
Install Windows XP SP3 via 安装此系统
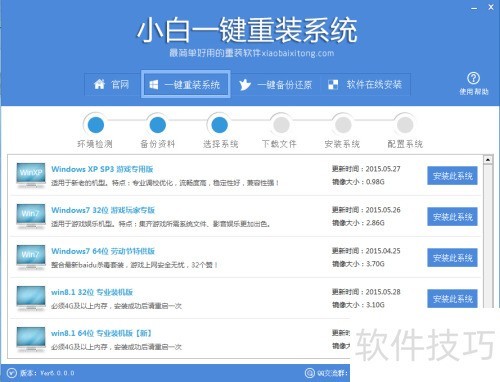pyautogui.click(x=452, y=176)
